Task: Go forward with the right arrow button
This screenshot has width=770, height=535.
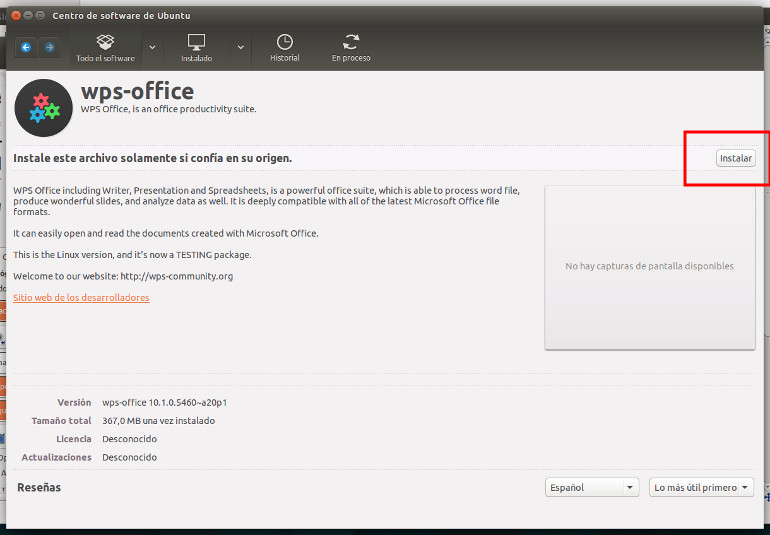Action: pyautogui.click(x=50, y=47)
